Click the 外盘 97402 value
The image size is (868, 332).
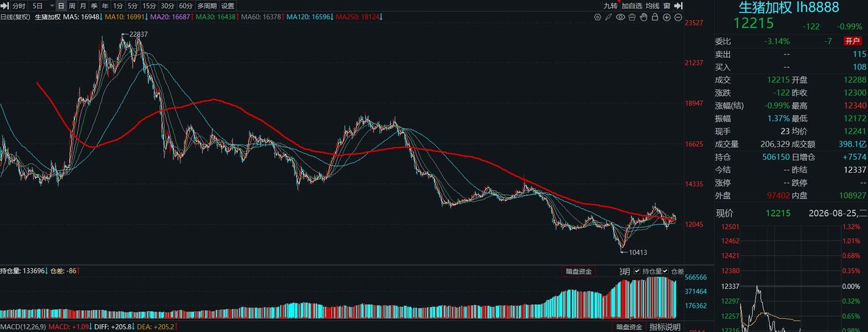(778, 196)
